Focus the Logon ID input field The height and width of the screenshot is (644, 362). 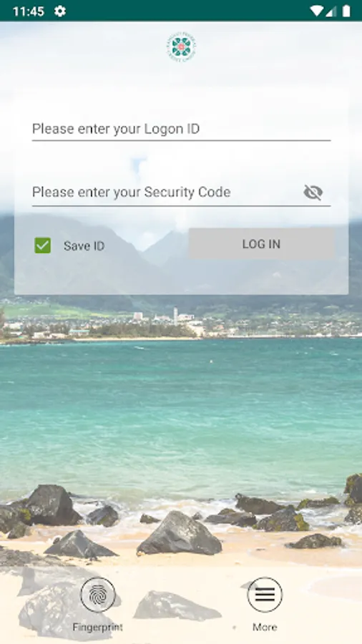point(181,129)
